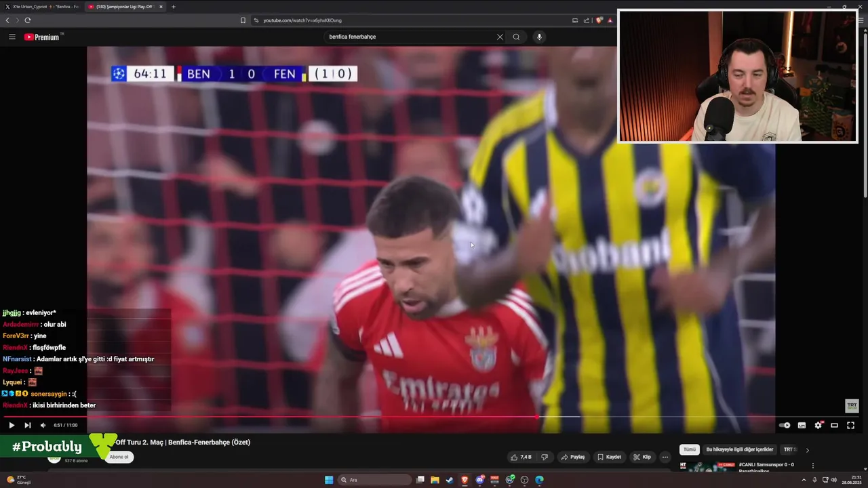Mute the video volume speaker icon

coord(43,425)
